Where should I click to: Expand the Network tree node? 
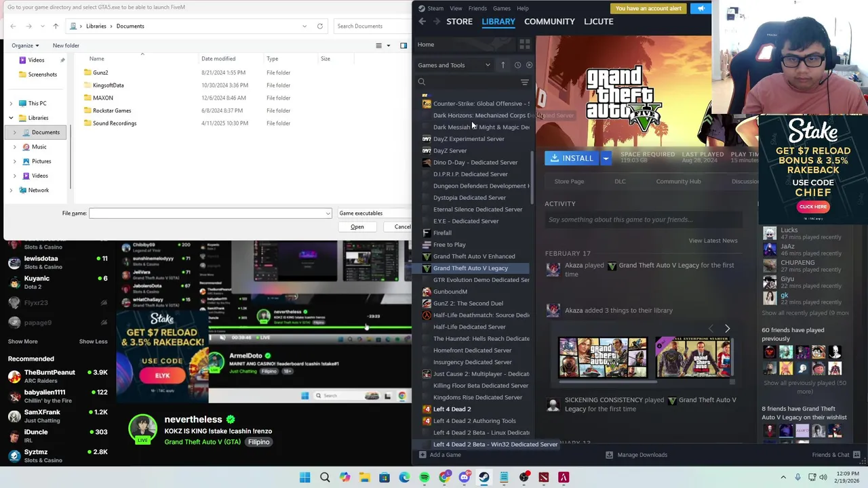[11, 190]
